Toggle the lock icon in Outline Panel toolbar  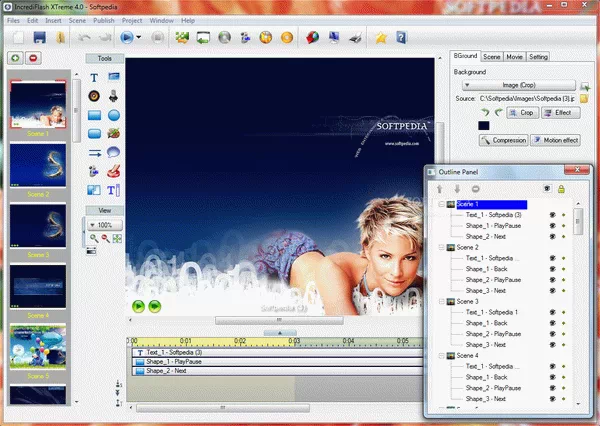(561, 189)
